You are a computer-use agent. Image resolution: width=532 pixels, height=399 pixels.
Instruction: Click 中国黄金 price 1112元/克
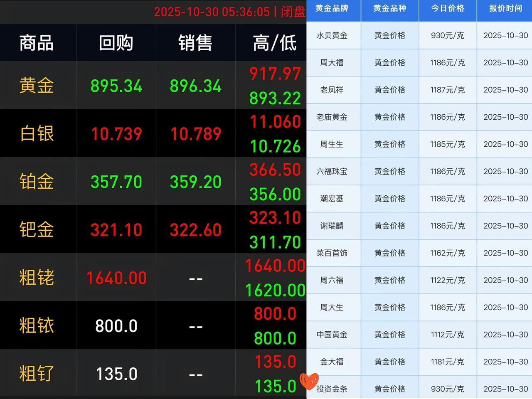coord(448,335)
